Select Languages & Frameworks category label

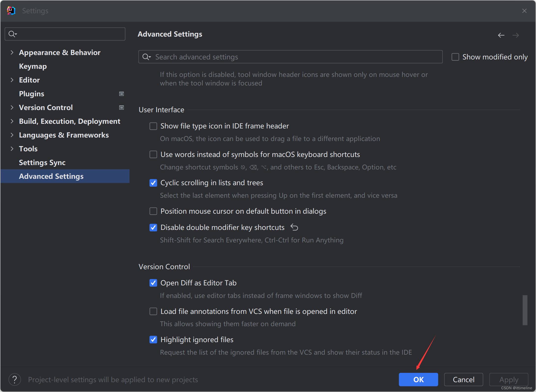coord(64,135)
